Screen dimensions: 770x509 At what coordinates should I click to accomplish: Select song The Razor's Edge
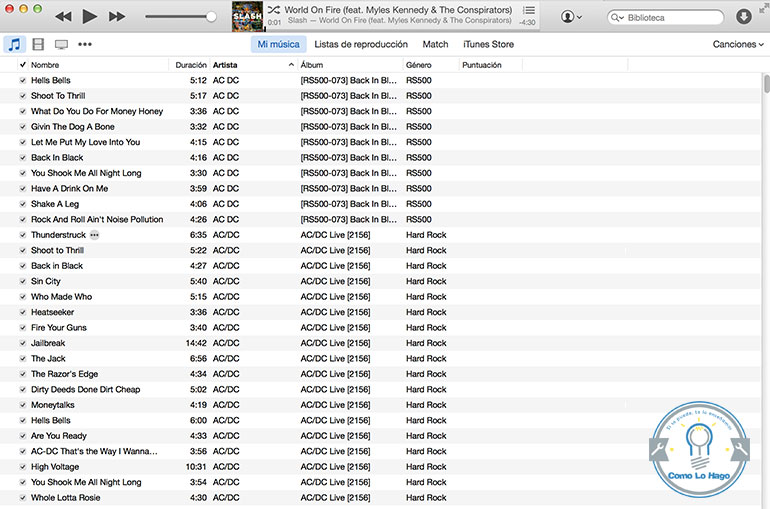coord(64,374)
